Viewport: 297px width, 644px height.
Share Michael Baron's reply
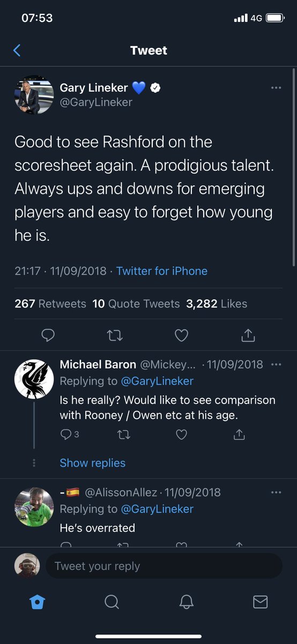point(240,434)
